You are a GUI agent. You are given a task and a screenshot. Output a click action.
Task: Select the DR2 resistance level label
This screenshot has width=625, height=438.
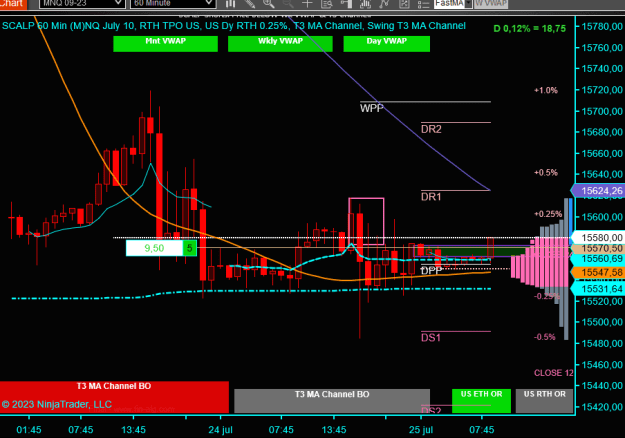coord(431,129)
